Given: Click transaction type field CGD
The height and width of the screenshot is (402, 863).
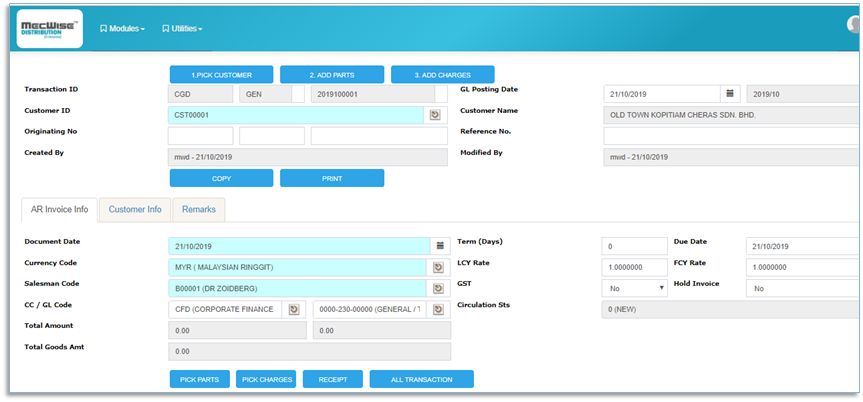Looking at the screenshot, I should point(200,94).
